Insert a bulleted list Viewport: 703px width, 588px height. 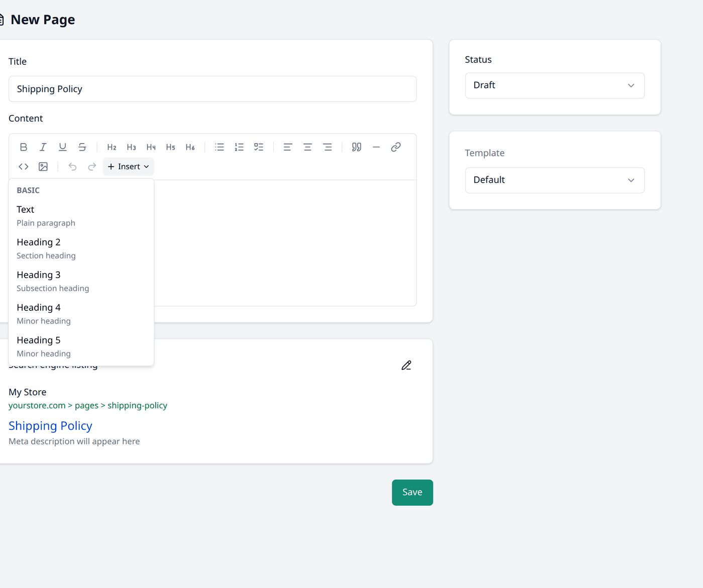click(x=219, y=147)
